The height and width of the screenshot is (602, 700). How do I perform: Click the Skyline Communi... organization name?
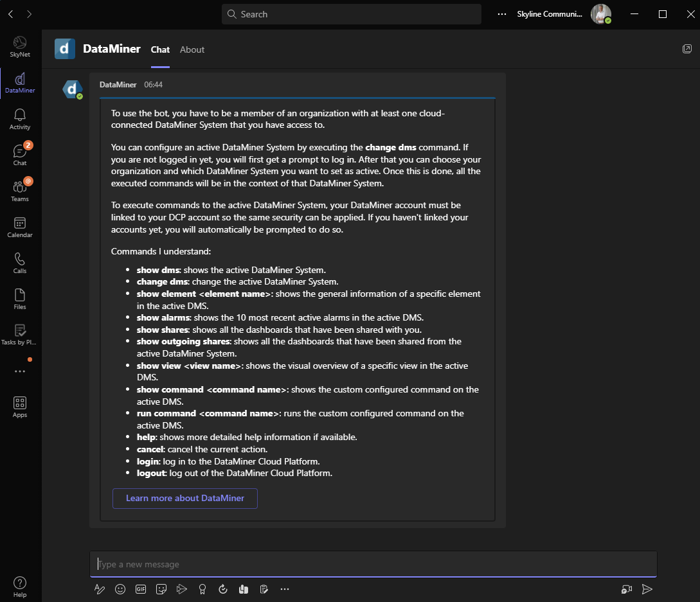pyautogui.click(x=550, y=14)
